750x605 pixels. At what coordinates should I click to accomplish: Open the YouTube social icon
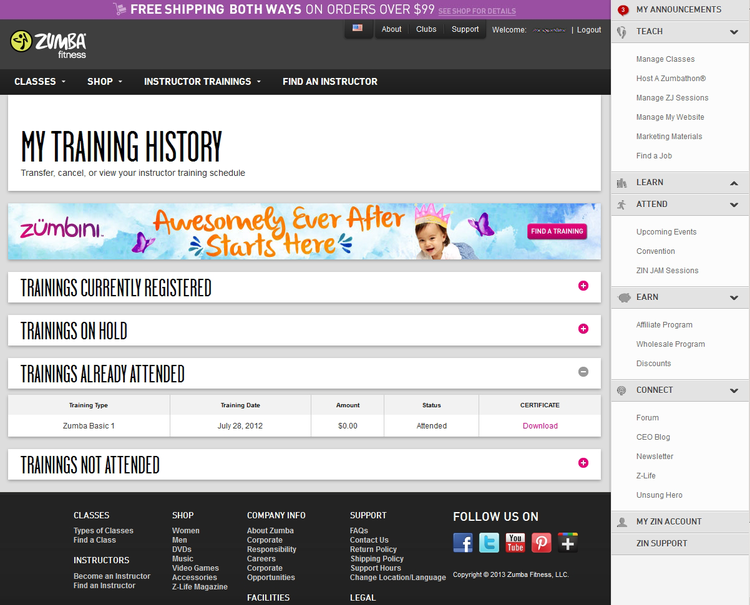515,543
